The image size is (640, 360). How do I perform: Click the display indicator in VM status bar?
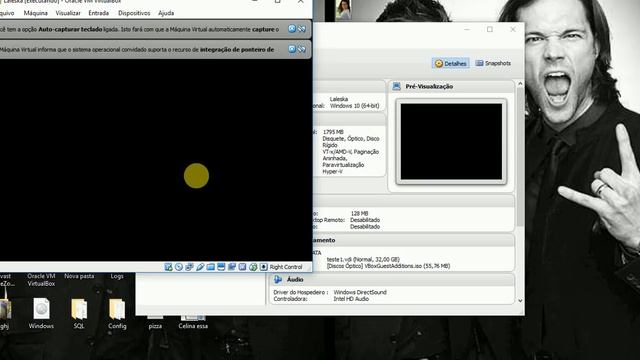(x=221, y=267)
